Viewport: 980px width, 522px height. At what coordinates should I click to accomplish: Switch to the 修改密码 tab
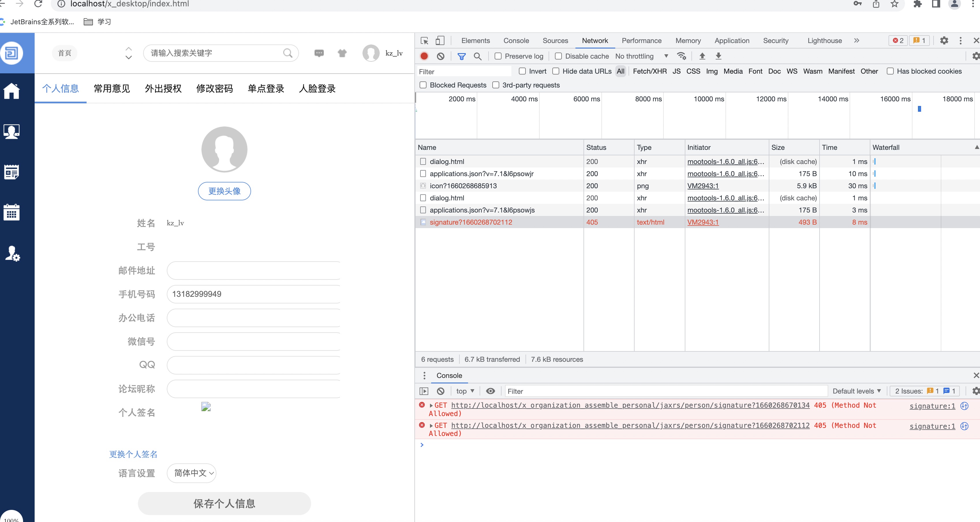click(215, 88)
